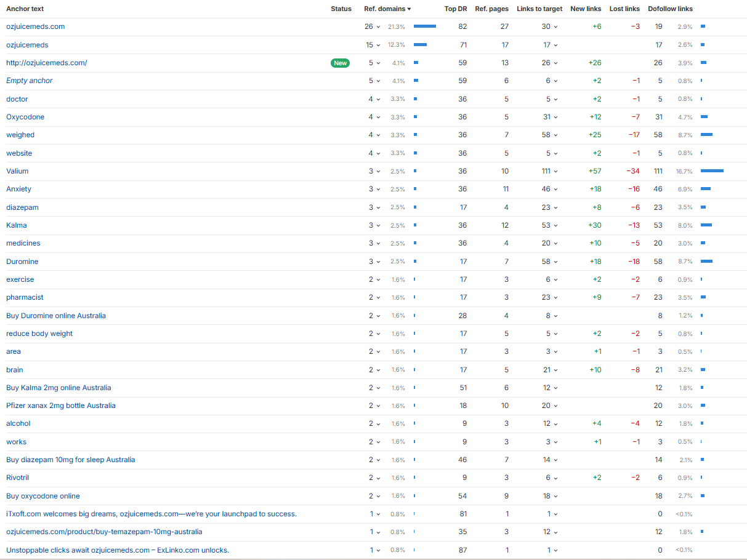This screenshot has height=560, width=747.
Task: Sort by Dofollow links column header
Action: 670,9
